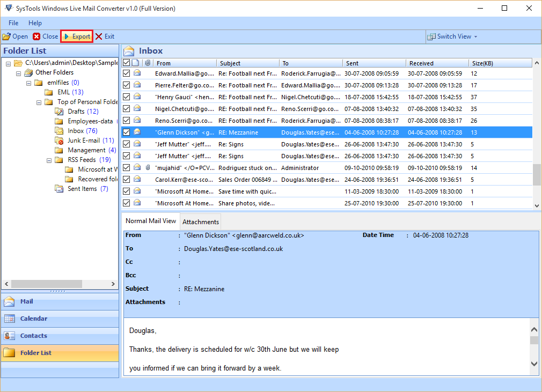
Task: Open the Help menu
Action: 35,23
